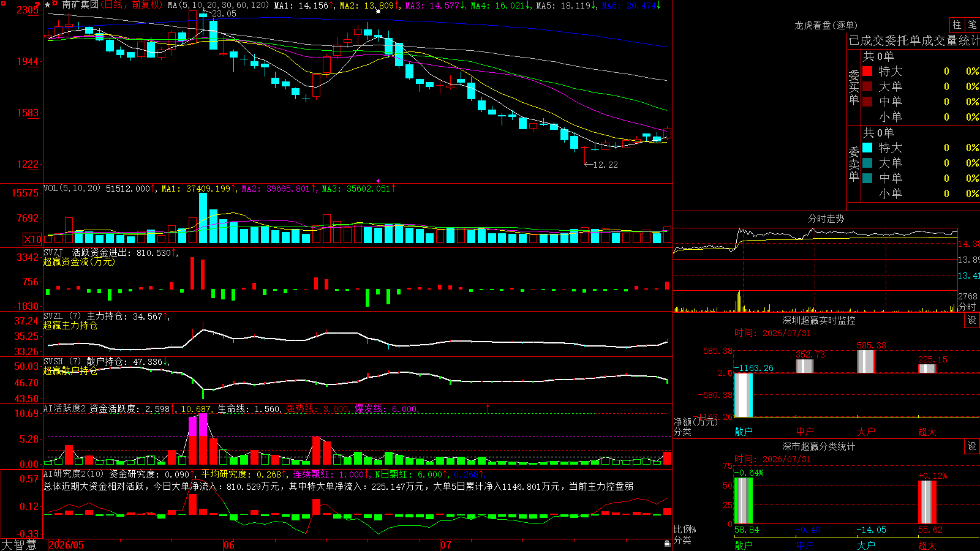Click the 深市超赢分类统计 panel title
This screenshot has width=980, height=551.
coord(818,446)
